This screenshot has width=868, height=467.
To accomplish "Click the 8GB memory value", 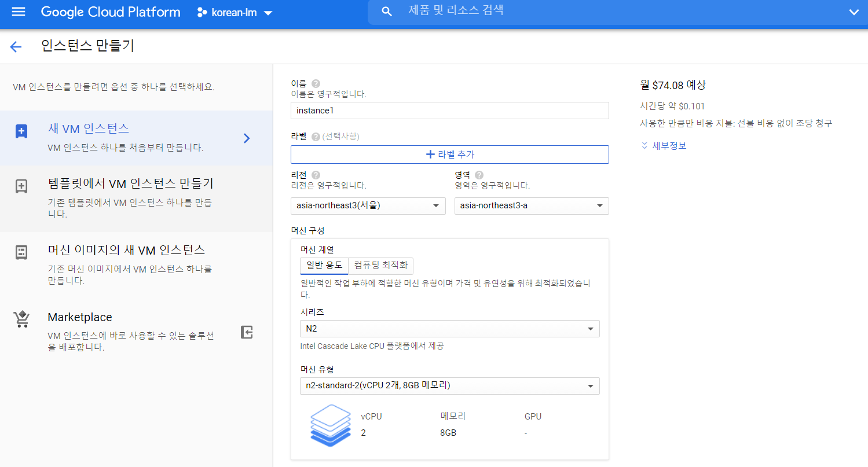I will coord(448,433).
